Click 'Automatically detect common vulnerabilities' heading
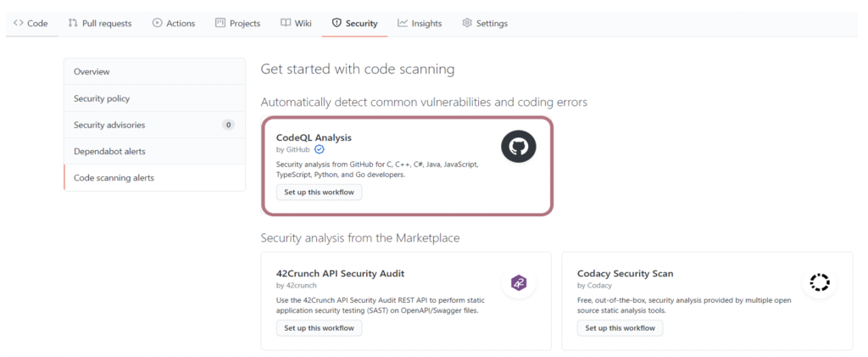The image size is (868, 357). pos(424,103)
